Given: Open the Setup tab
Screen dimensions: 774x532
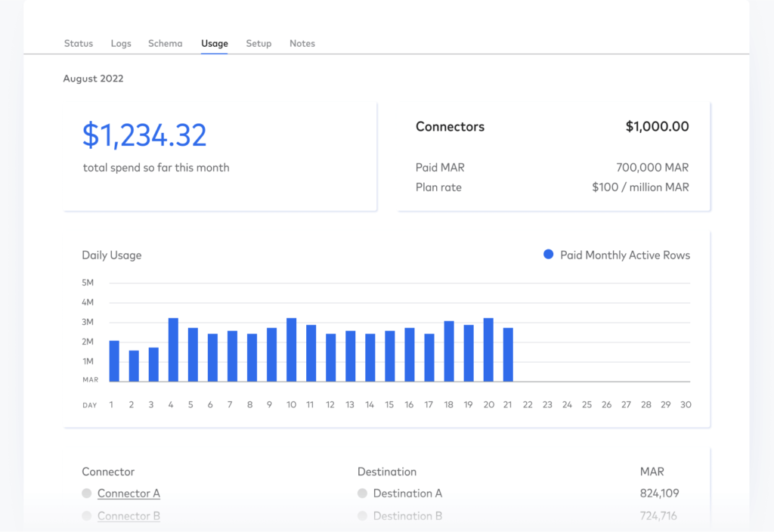Looking at the screenshot, I should [259, 44].
